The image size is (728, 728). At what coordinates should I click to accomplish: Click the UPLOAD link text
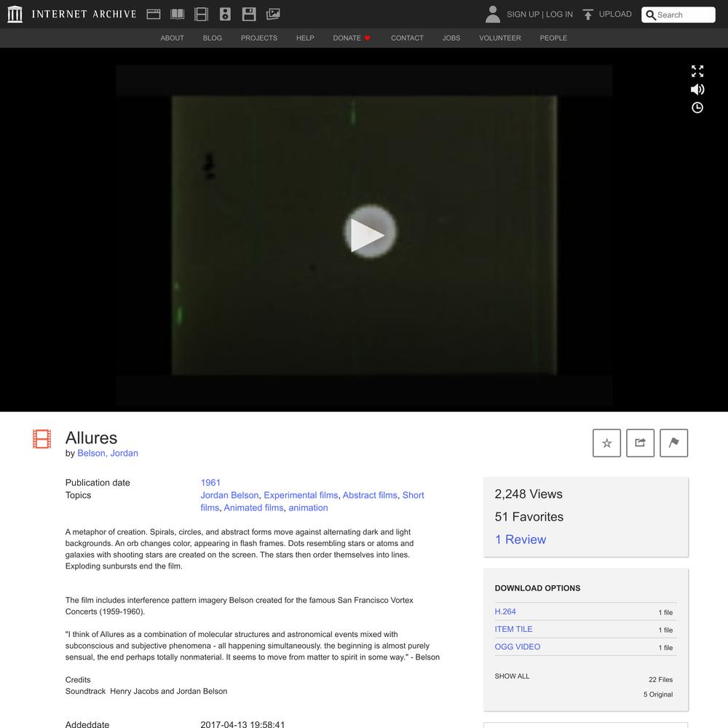[x=615, y=14]
